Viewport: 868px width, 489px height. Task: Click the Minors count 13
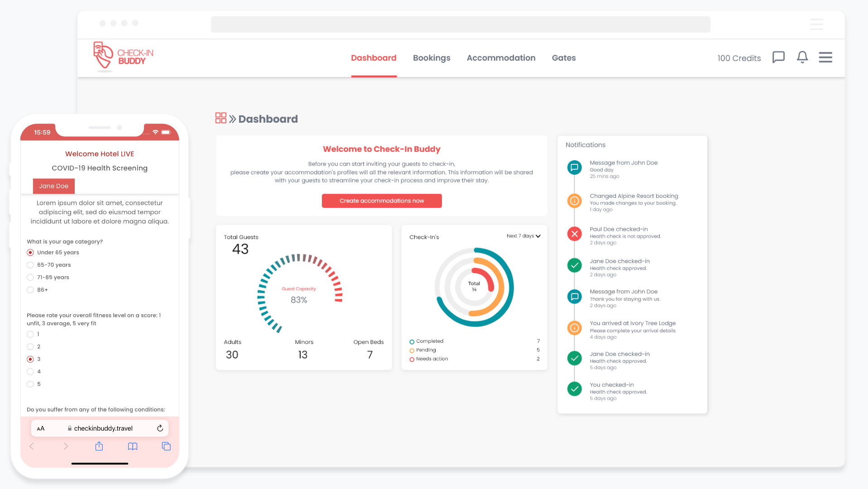303,355
